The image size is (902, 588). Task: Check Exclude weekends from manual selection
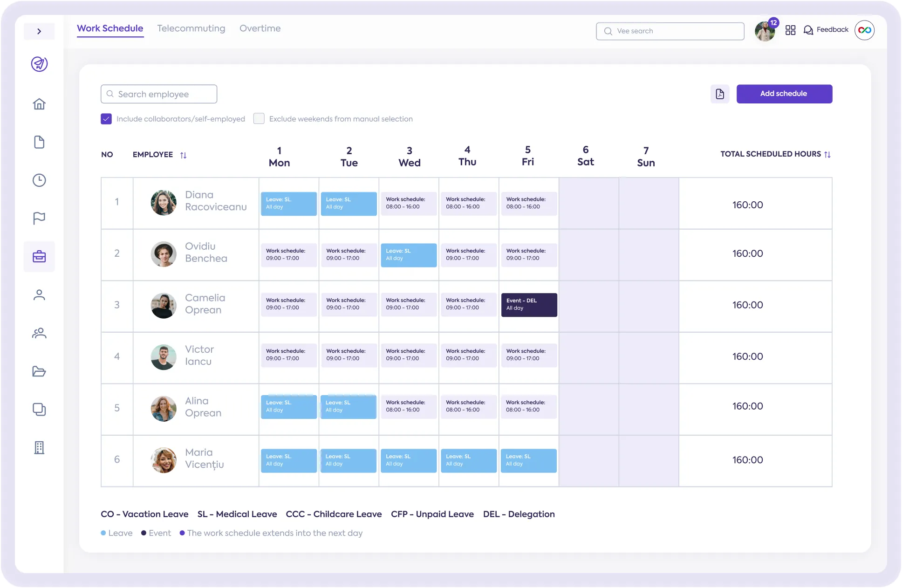259,119
